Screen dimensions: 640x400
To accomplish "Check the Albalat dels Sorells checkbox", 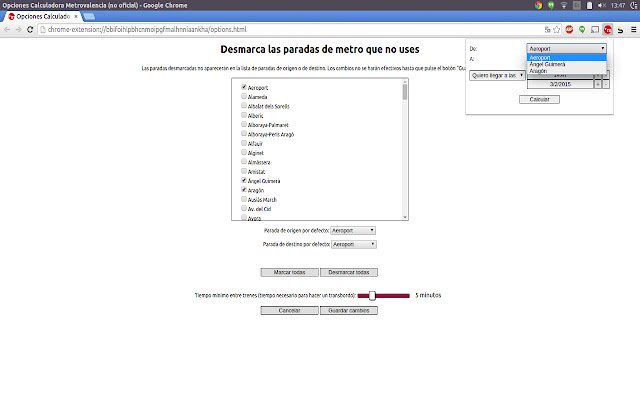I will (244, 106).
